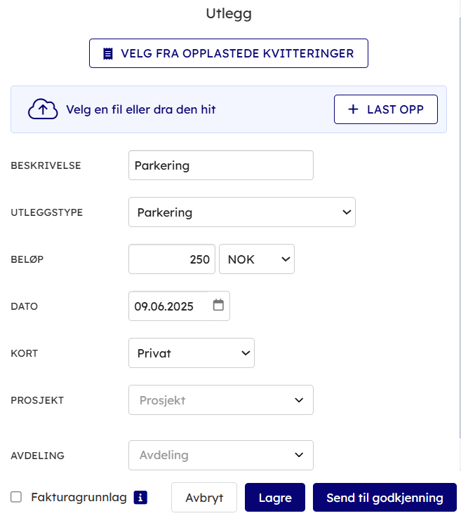This screenshot has height=518, width=461.
Task: Click the cloud upload icon
Action: tap(43, 109)
